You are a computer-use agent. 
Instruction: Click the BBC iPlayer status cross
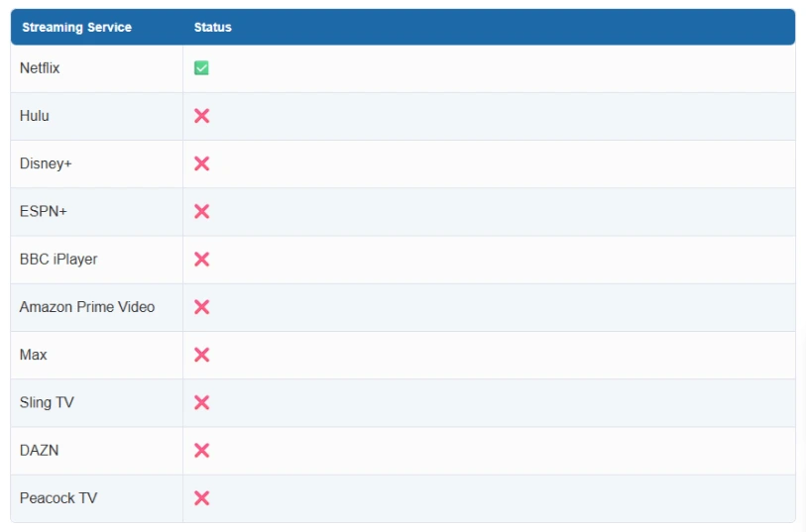coord(201,259)
